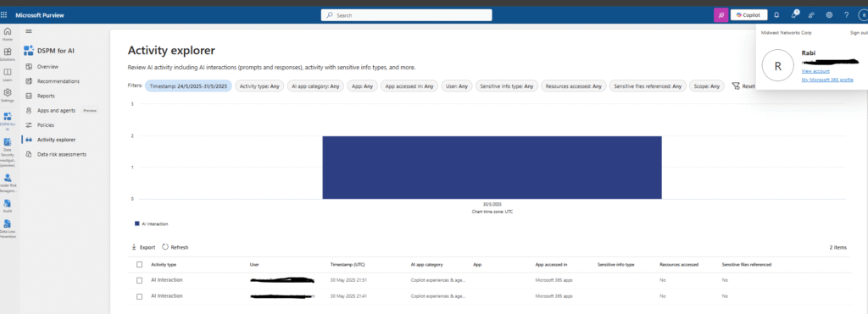The image size is (868, 314).
Task: Open notifications bell icon
Action: [x=776, y=15]
